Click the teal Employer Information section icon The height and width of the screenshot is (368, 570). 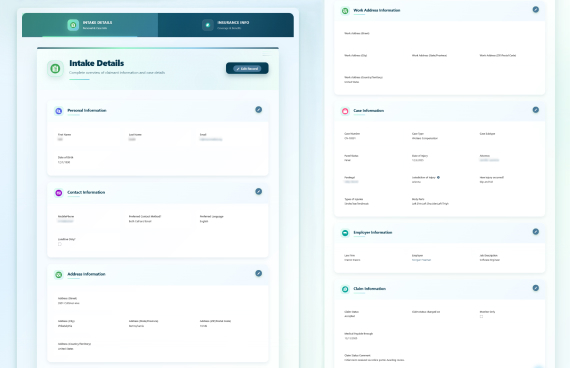pos(345,233)
